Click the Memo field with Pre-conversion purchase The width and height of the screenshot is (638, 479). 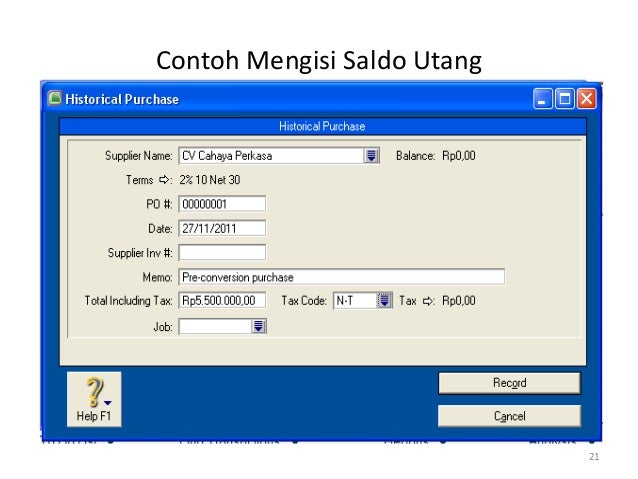(x=342, y=277)
